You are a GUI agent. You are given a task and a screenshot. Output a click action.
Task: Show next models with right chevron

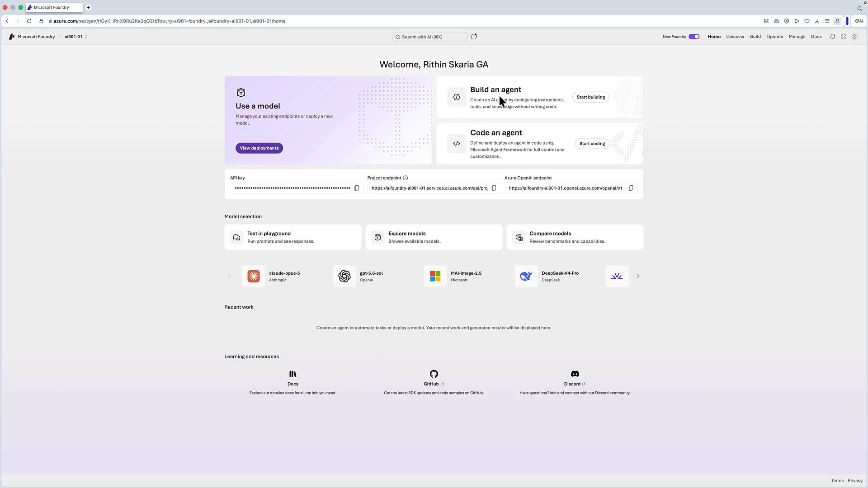[638, 276]
